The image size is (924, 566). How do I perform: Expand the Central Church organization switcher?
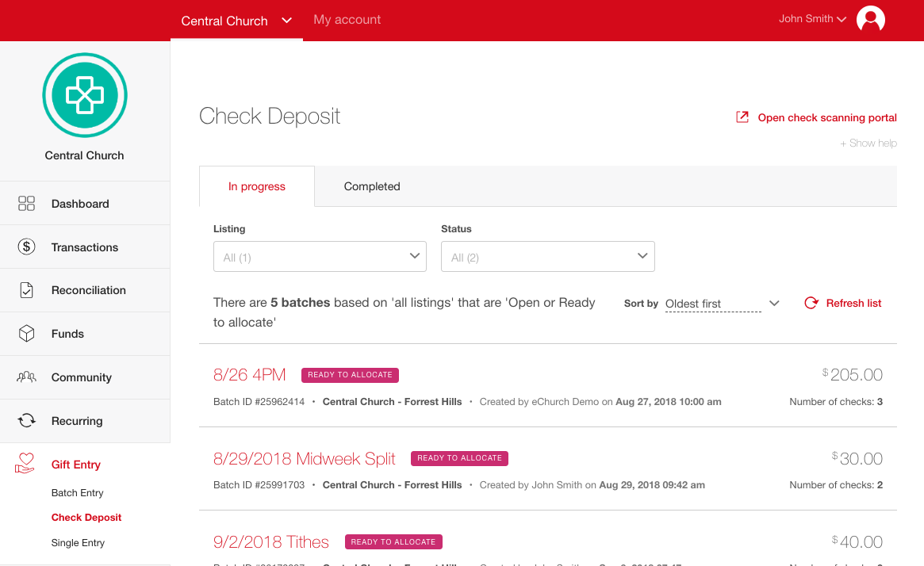coord(236,21)
